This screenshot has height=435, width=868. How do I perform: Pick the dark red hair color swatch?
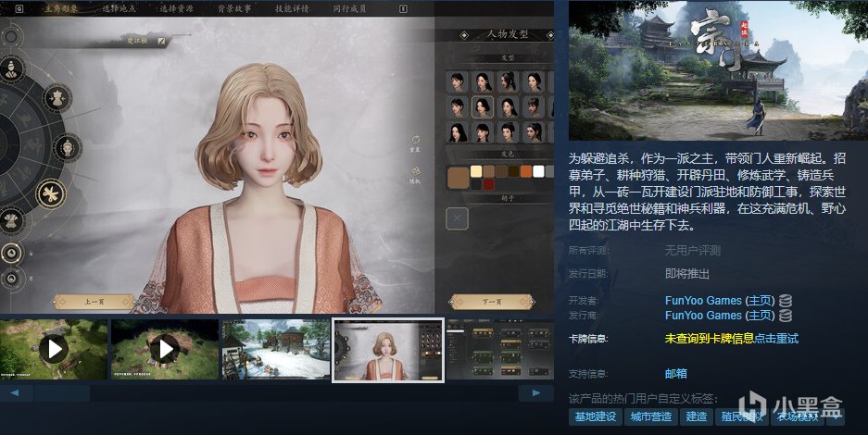pos(488,184)
